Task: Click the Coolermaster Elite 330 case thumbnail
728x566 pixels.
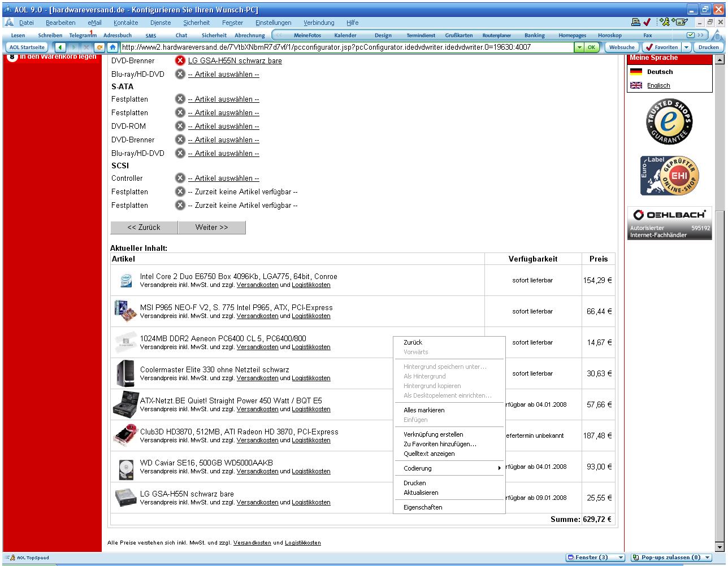Action: [x=125, y=373]
